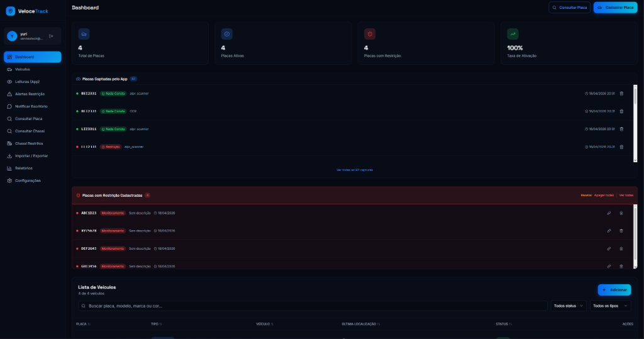Open Relatórios in the sidebar
The height and width of the screenshot is (339, 644).
[33, 168]
